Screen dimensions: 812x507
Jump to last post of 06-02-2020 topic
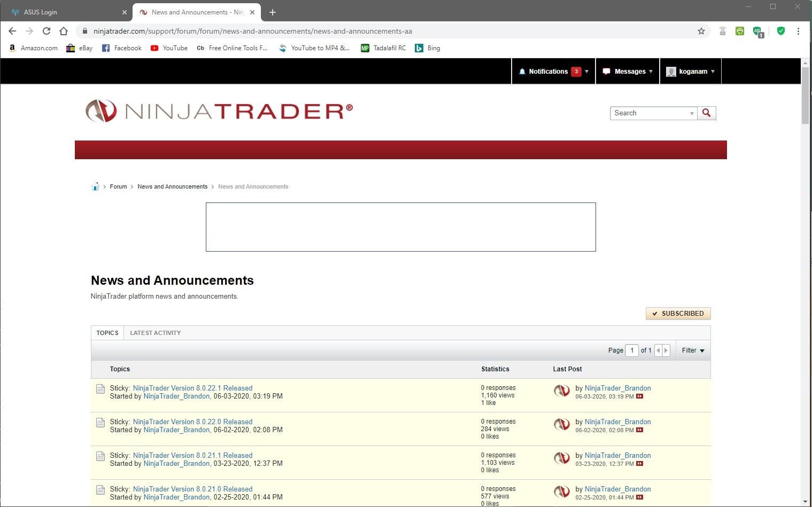pos(640,430)
